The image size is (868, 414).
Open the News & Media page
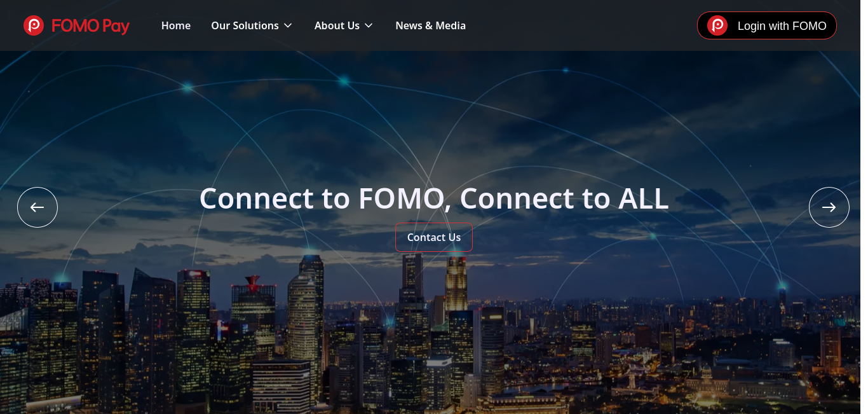point(430,25)
